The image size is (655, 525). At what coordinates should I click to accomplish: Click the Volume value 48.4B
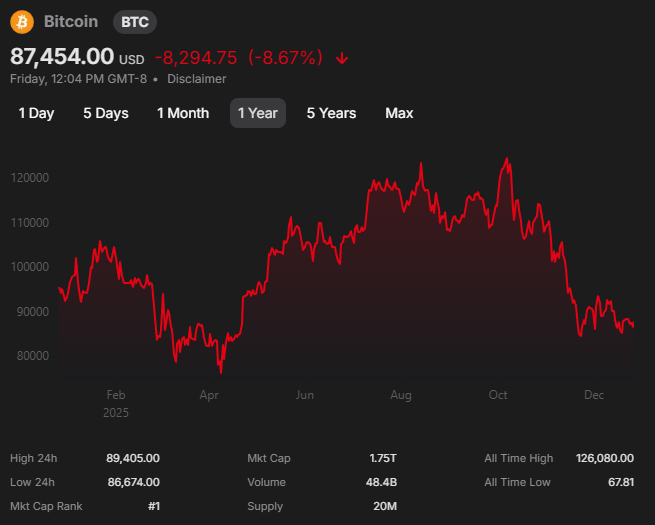(x=381, y=482)
